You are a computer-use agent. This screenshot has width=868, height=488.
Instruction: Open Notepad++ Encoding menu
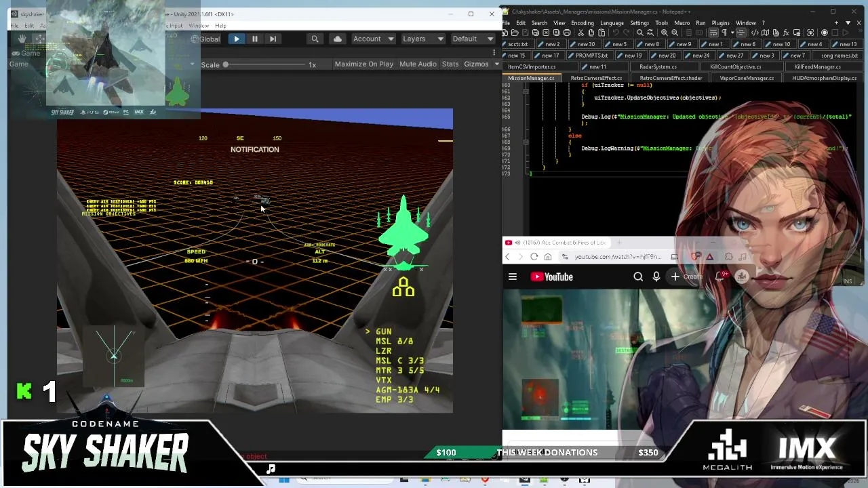point(582,23)
